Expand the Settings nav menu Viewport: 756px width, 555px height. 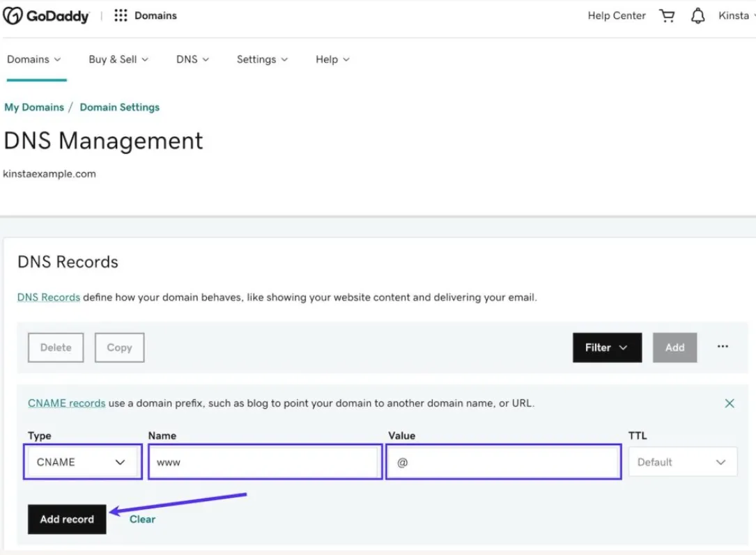262,59
